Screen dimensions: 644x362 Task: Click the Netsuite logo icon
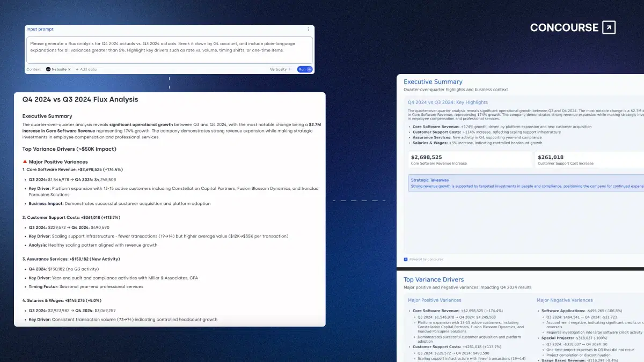pos(48,69)
